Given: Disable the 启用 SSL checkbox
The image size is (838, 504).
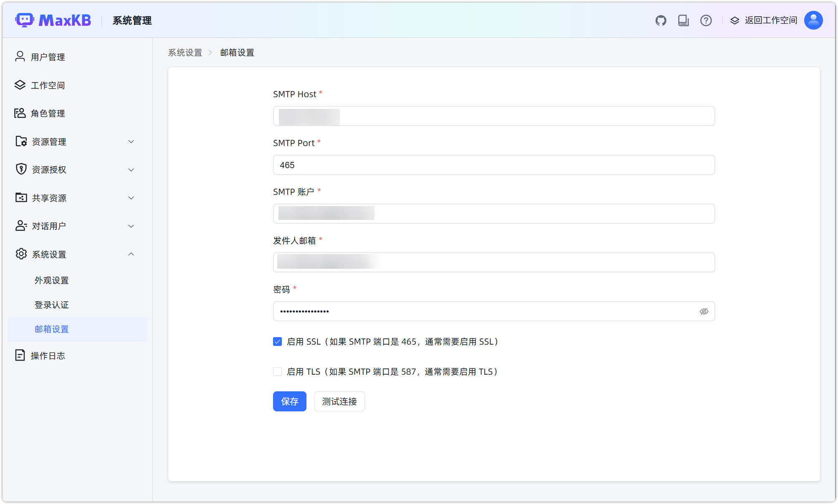Looking at the screenshot, I should tap(277, 341).
